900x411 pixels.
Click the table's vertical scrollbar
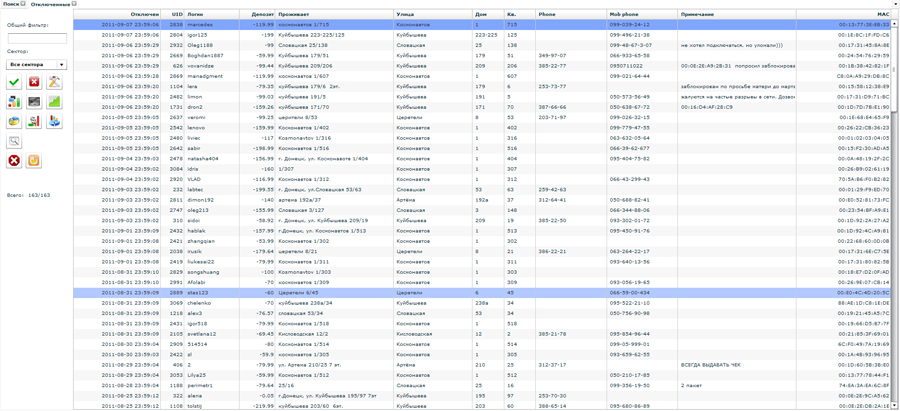point(895,200)
